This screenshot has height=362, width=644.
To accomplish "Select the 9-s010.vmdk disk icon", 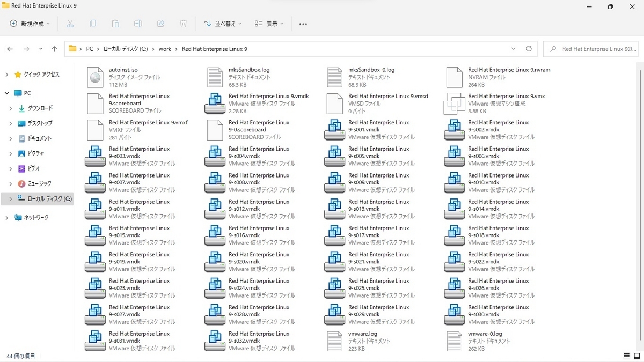I will click(x=454, y=182).
